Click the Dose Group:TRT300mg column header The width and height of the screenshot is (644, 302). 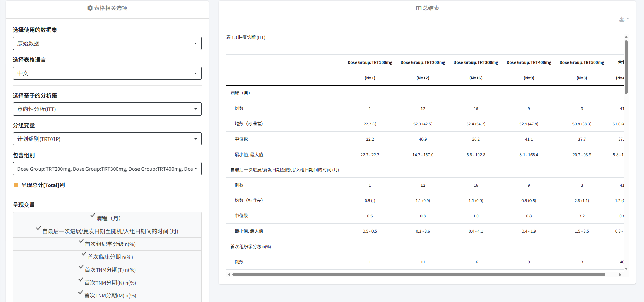click(x=476, y=62)
